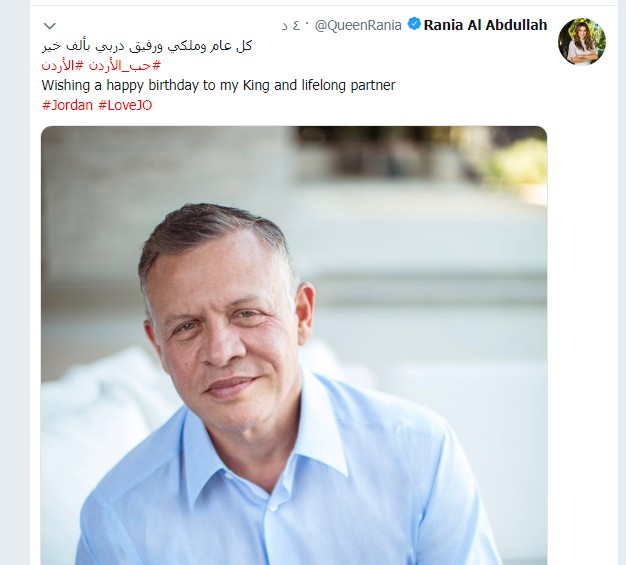Follow the #Jordan hashtag link
This screenshot has width=626, height=565.
coord(66,105)
